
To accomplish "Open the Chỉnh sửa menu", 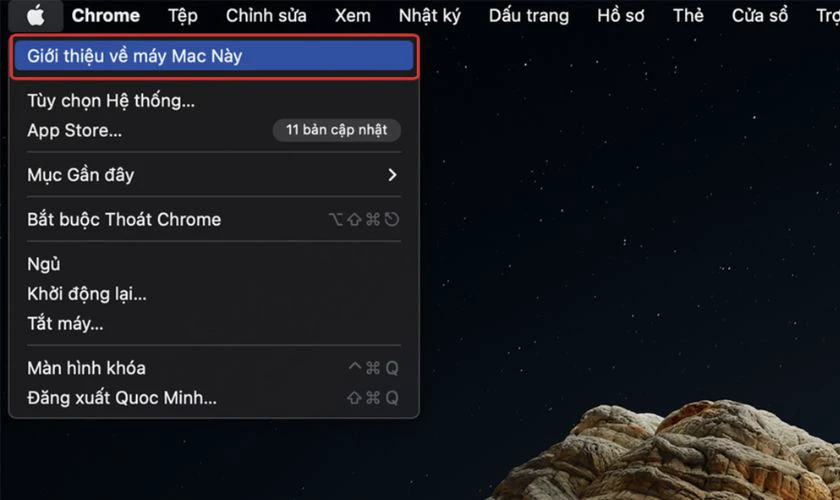I will [266, 16].
